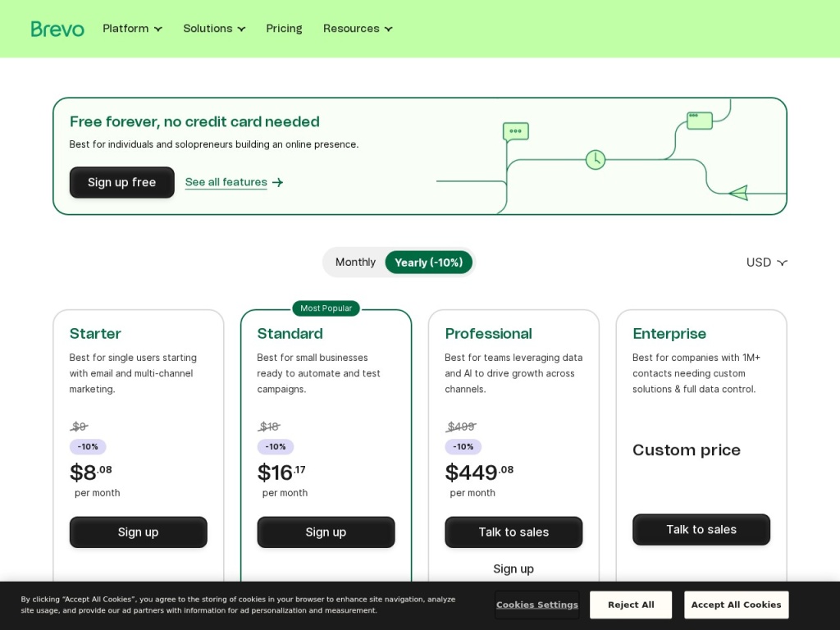
Task: Talk to sales for Professional plan
Action: (x=514, y=532)
